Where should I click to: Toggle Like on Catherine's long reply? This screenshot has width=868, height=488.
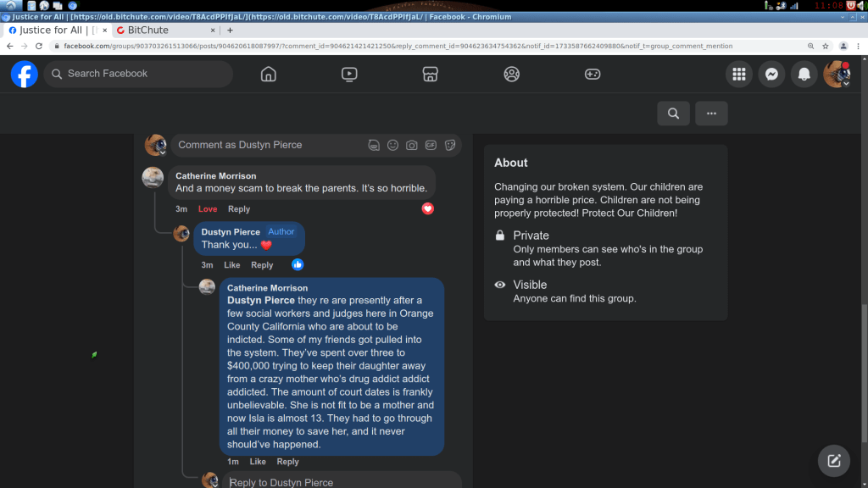(x=258, y=462)
